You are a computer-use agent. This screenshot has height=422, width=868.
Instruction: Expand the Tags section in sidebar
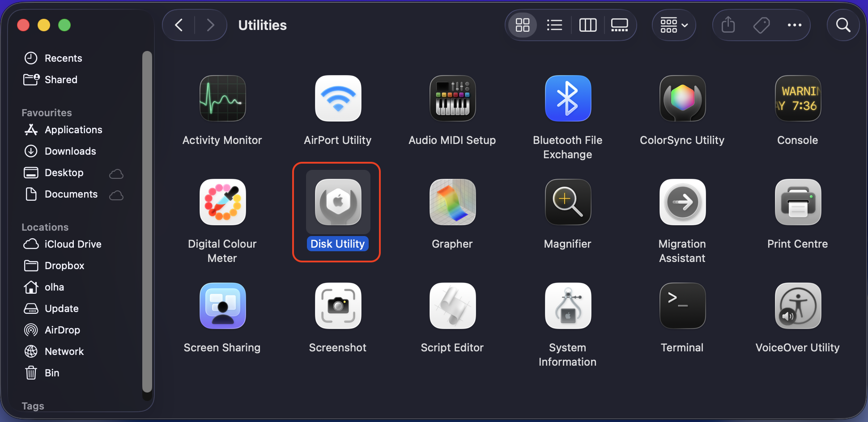point(32,406)
